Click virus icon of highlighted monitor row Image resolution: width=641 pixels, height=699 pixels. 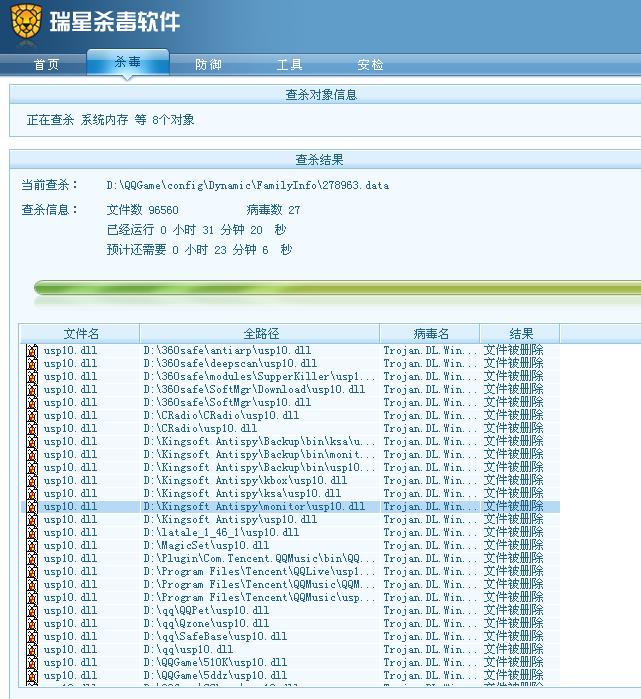32,507
